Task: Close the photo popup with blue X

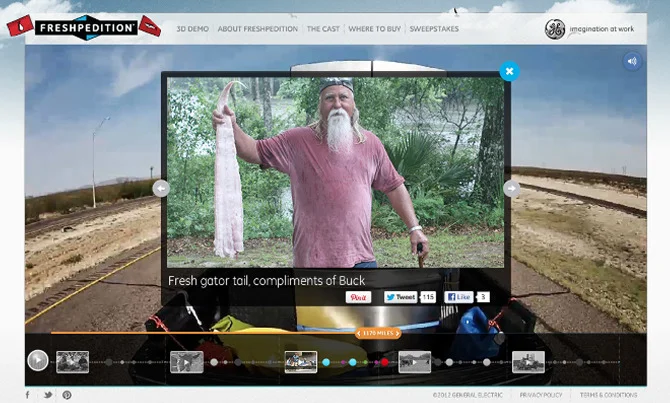Action: click(509, 71)
